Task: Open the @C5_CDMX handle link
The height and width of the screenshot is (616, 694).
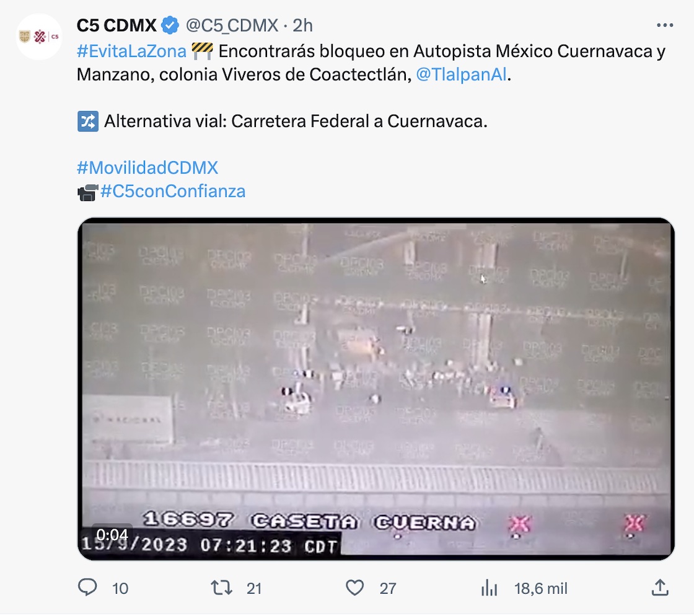Action: [x=232, y=25]
